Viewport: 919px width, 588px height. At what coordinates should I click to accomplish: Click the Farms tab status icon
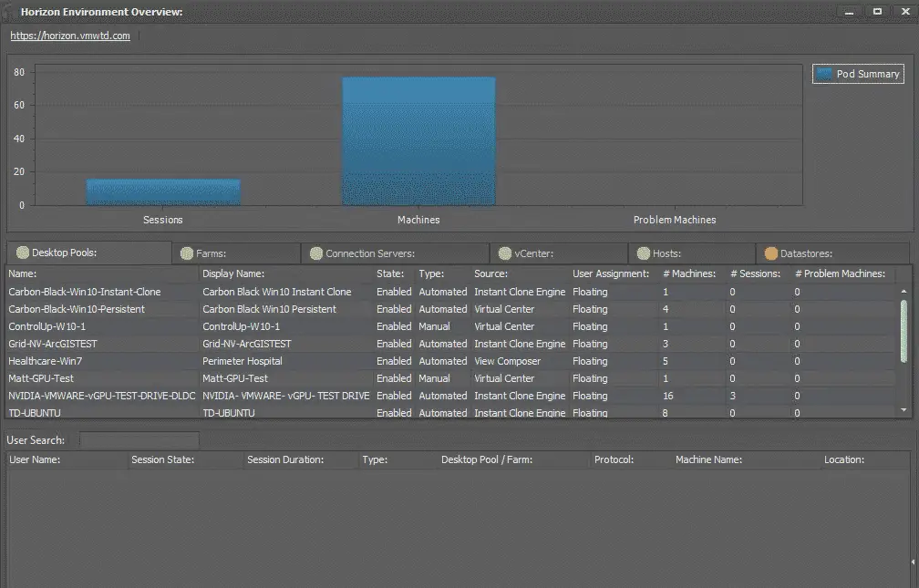point(187,253)
